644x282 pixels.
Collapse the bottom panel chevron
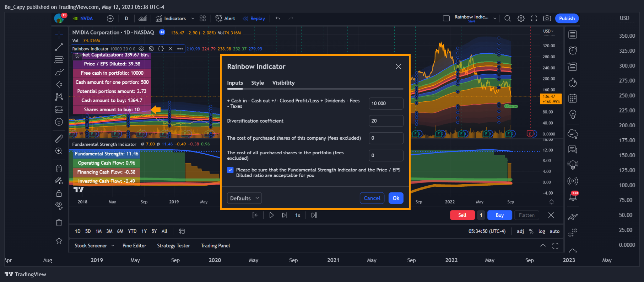(x=543, y=246)
